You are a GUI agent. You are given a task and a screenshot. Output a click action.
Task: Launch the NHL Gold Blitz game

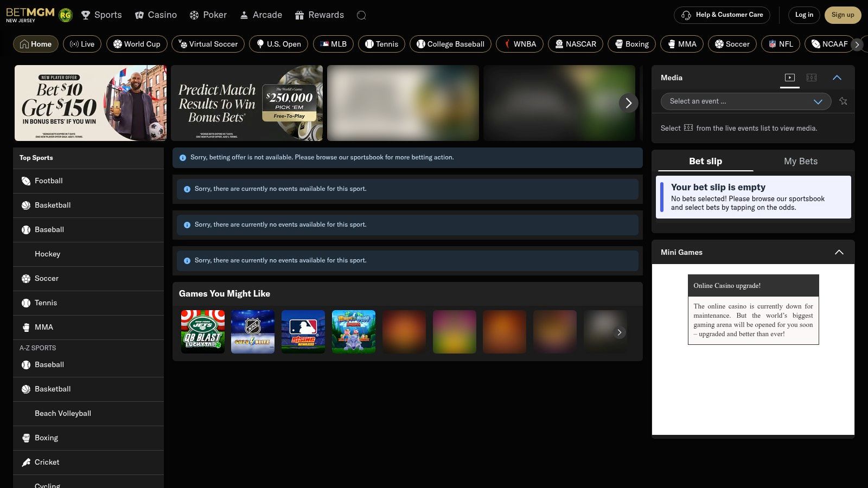[253, 332]
